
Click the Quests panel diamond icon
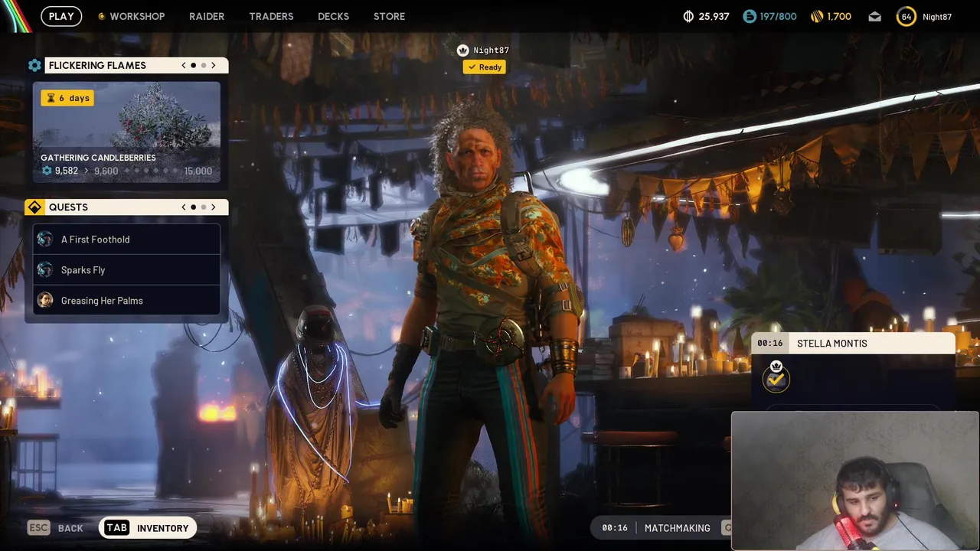click(x=34, y=207)
